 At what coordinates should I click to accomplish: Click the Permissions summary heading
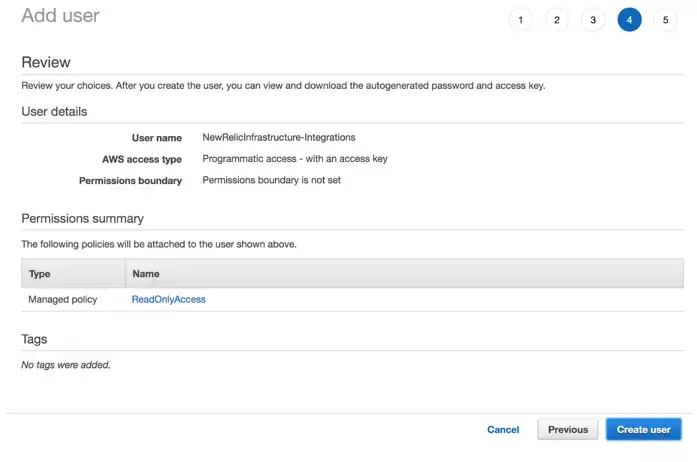tap(82, 218)
